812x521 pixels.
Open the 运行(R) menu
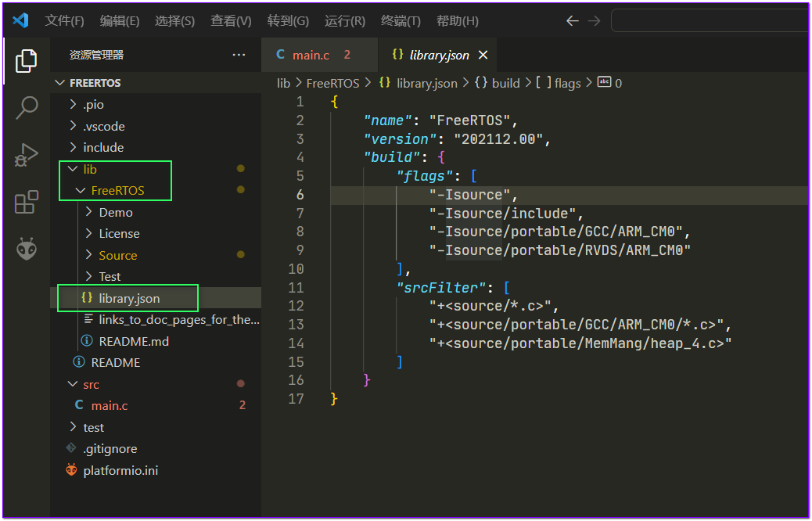345,20
